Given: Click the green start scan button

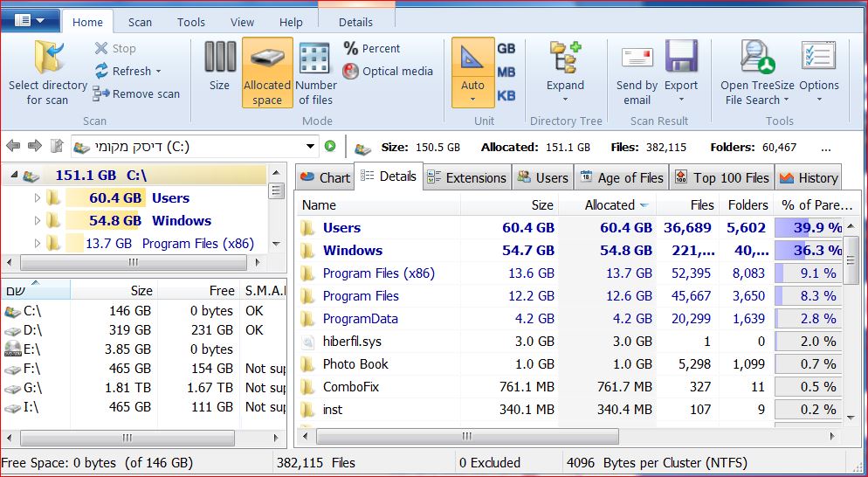Looking at the screenshot, I should [330, 146].
